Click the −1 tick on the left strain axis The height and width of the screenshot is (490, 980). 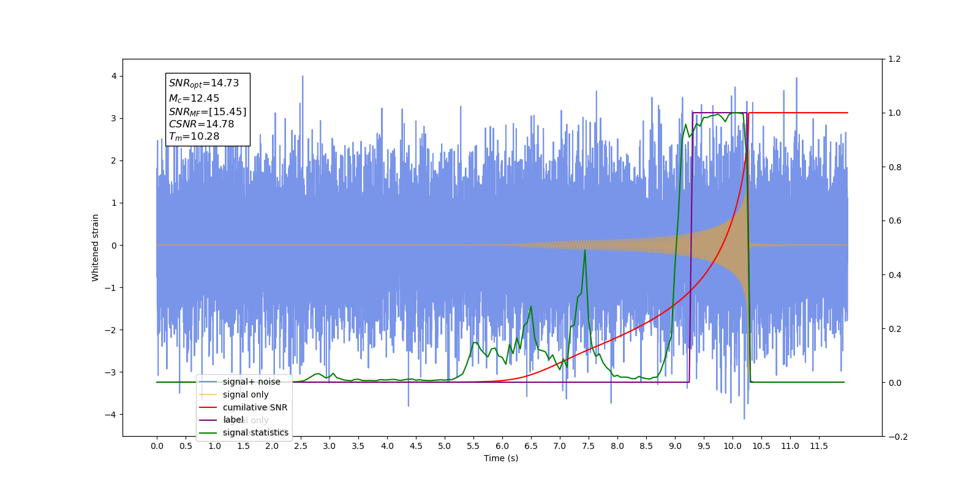click(111, 288)
